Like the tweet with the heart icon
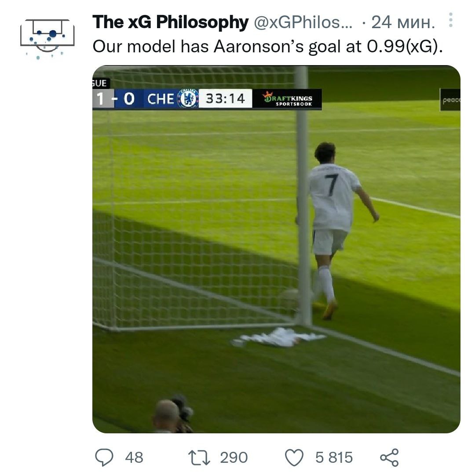This screenshot has height=476, width=475. coord(294,458)
